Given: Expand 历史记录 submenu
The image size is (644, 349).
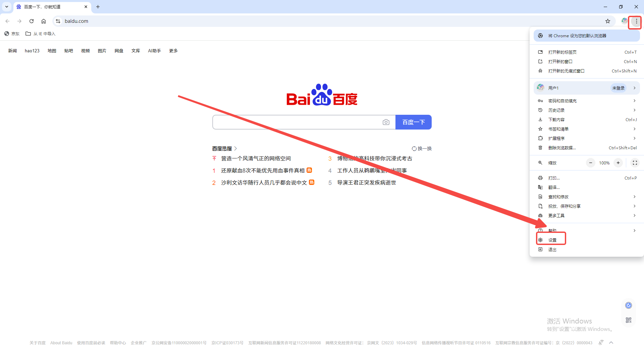Looking at the screenshot, I should (587, 110).
